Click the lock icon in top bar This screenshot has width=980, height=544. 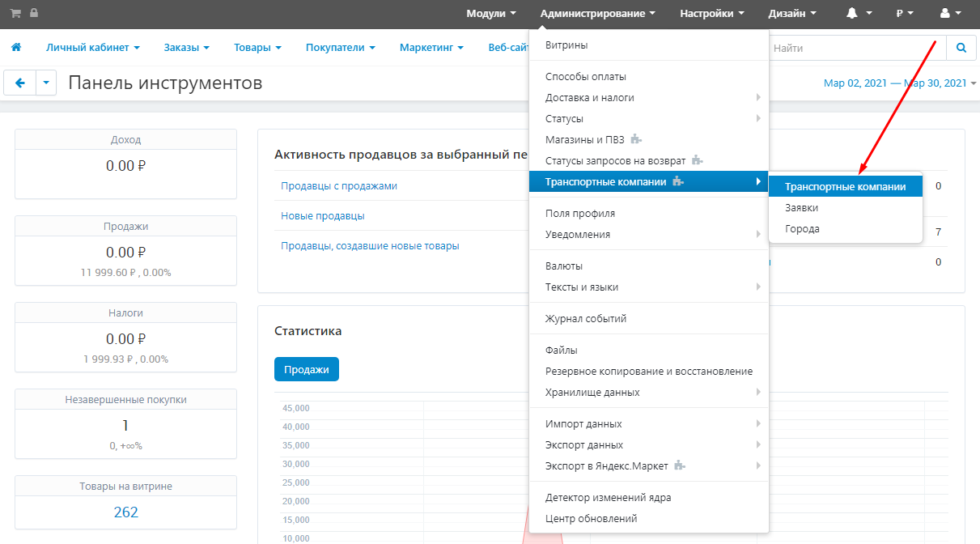pos(33,13)
